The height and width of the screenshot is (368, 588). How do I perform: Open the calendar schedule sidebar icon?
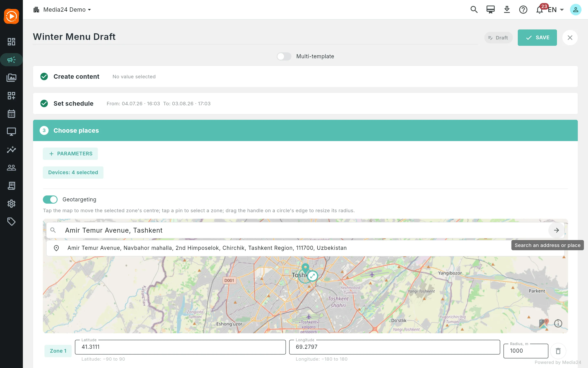point(11,114)
